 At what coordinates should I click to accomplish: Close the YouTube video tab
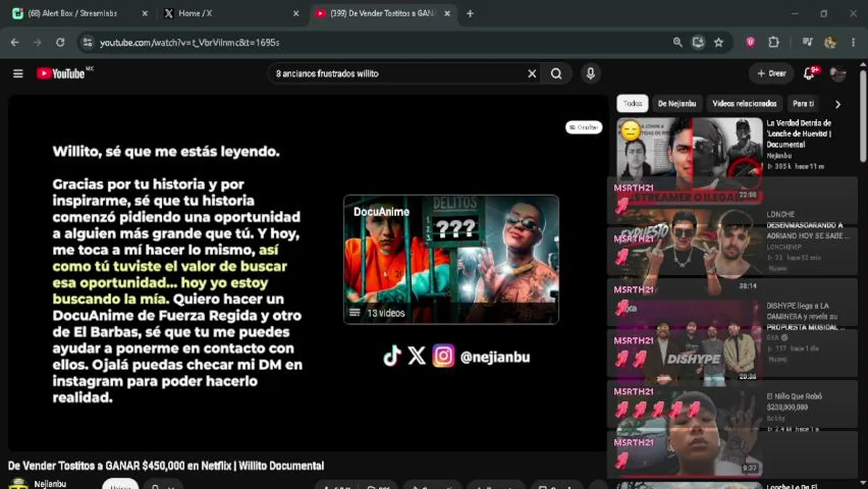click(x=447, y=14)
